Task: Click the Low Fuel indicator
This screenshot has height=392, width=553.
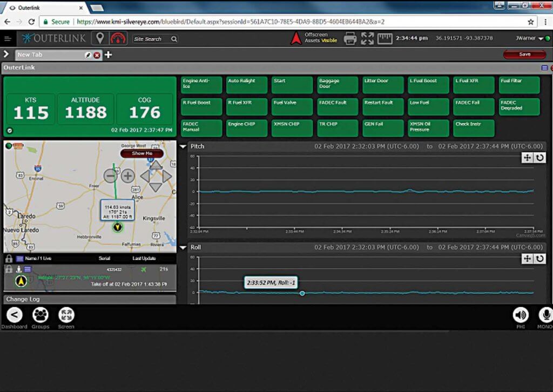Action: coord(428,107)
